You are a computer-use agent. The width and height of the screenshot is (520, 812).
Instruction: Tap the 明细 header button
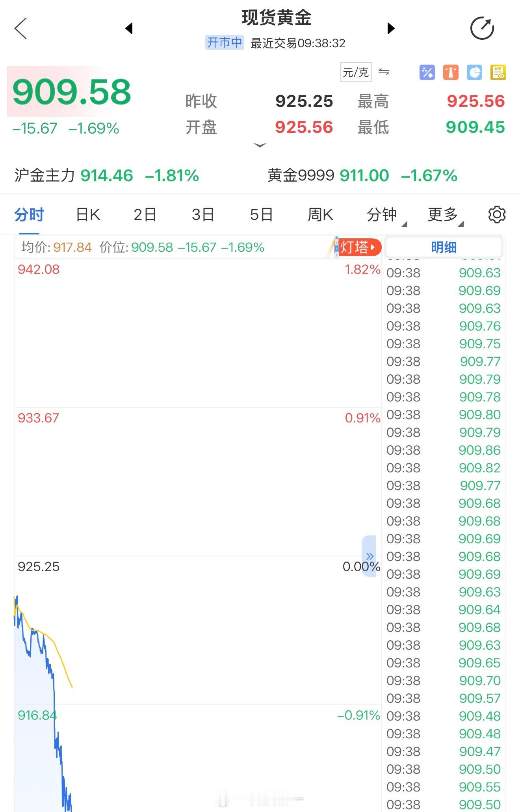444,247
